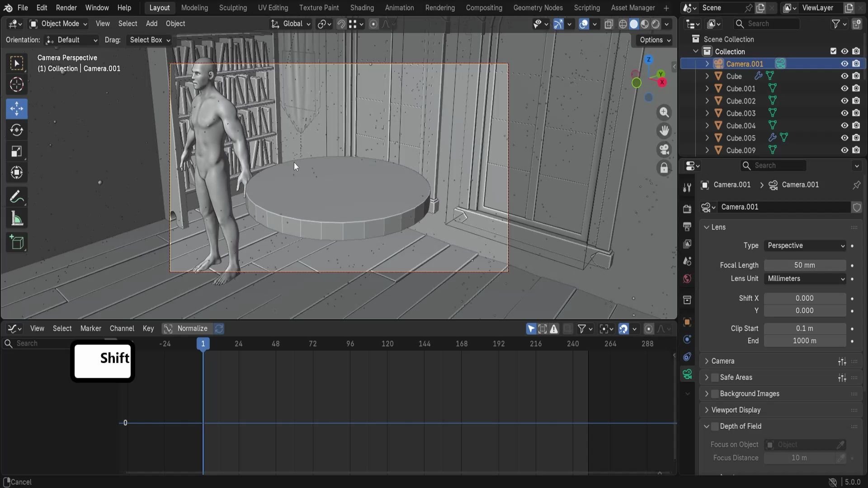868x488 pixels.
Task: Lock camera to view icon
Action: click(x=664, y=168)
